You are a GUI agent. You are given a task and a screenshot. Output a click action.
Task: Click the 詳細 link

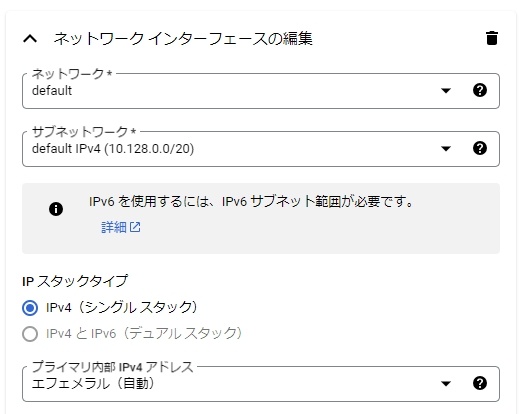tap(114, 227)
